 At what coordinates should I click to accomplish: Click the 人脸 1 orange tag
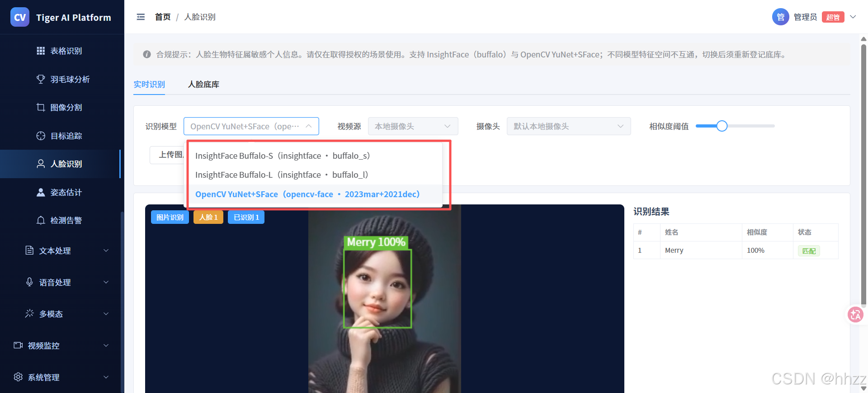[x=208, y=217]
